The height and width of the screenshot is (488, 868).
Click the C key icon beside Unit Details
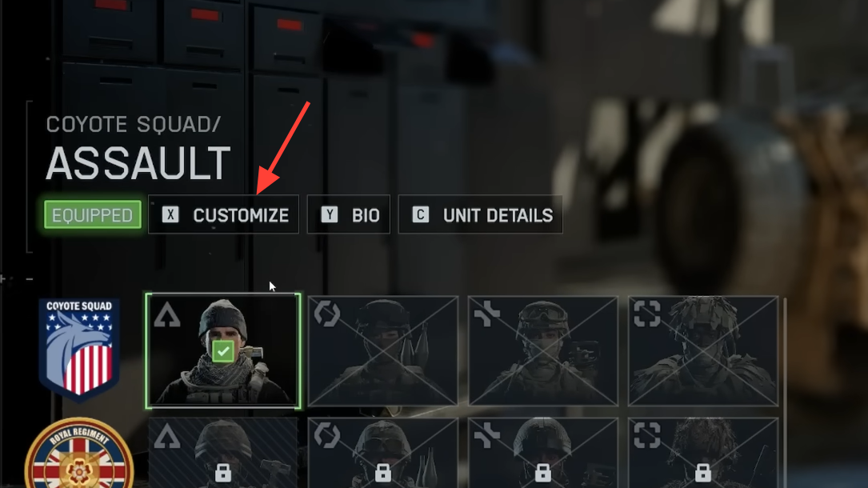click(421, 214)
